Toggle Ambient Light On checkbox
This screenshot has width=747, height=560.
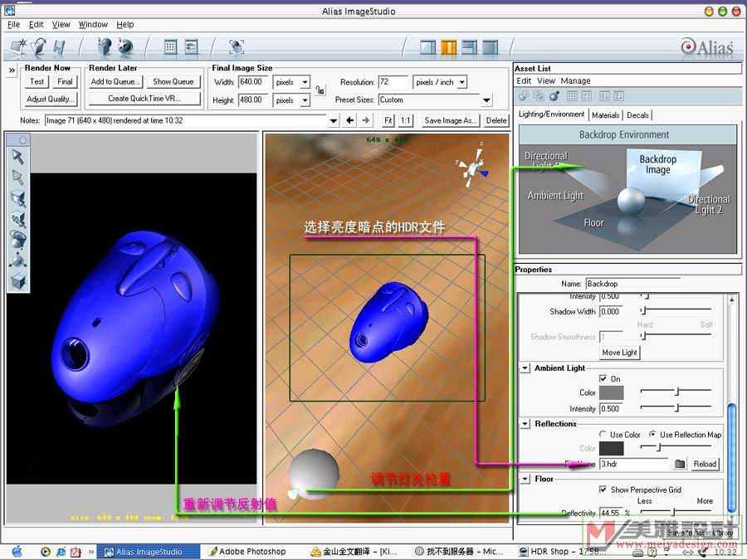point(603,379)
